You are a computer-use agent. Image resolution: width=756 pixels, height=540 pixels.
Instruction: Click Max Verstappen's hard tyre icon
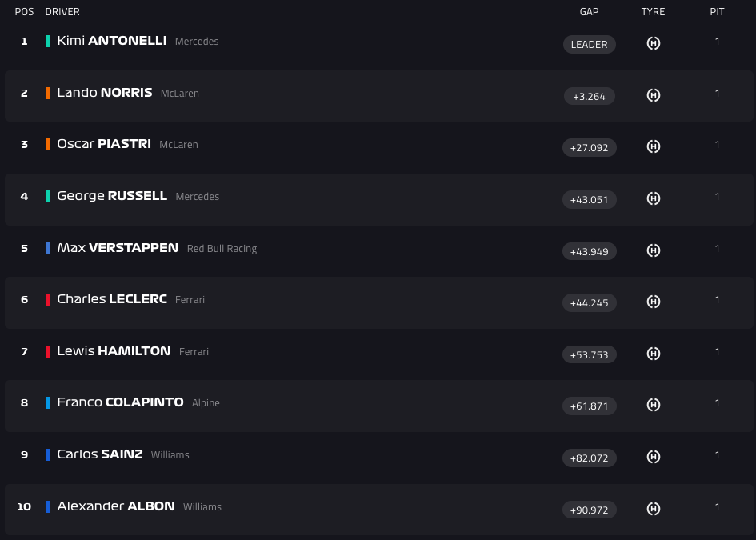coord(654,250)
